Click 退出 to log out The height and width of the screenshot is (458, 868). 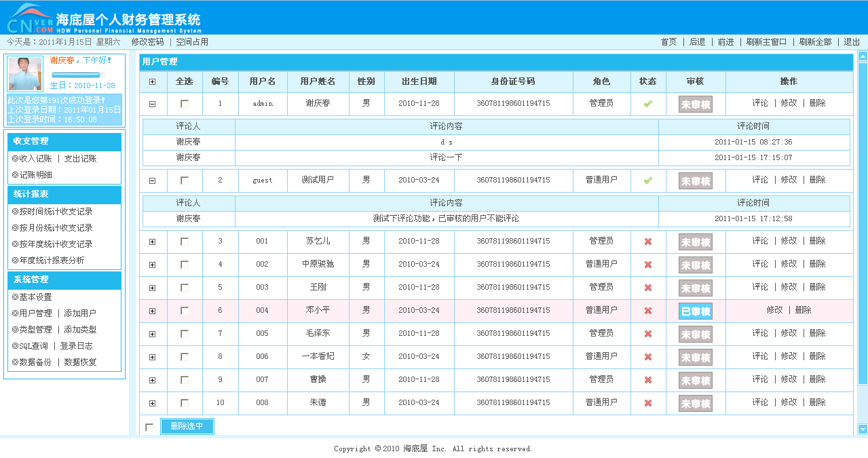tap(852, 42)
